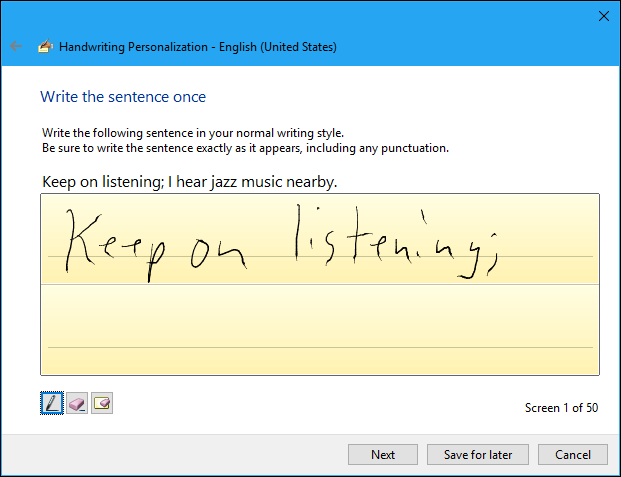Screen dimensions: 621x477
Task: Click the 'Screen 1 of 50' indicator
Action: (561, 408)
